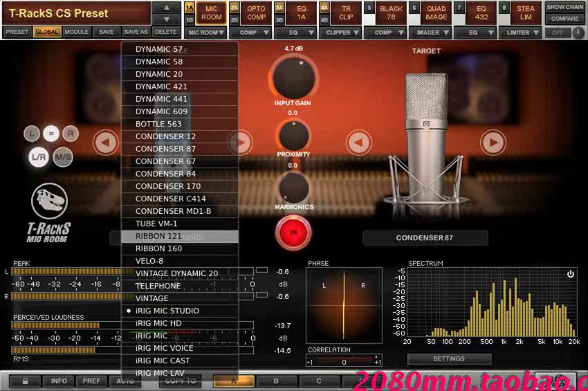This screenshot has width=588, height=391.
Task: Open the LIMITER module dropdown
Action: [x=521, y=33]
